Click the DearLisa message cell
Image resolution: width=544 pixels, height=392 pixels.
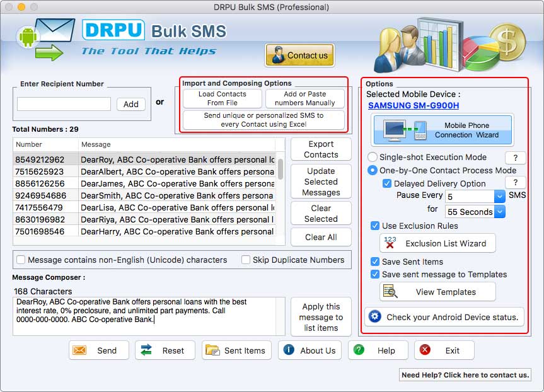tap(177, 207)
